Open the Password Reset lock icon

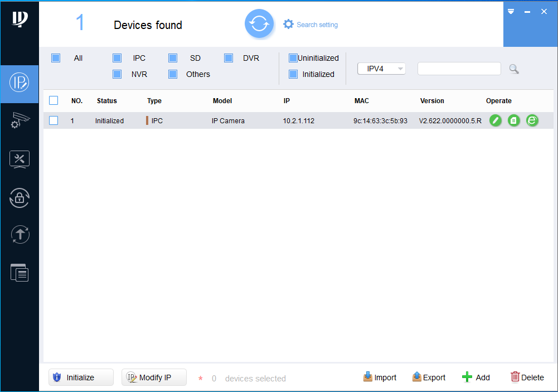tap(20, 198)
